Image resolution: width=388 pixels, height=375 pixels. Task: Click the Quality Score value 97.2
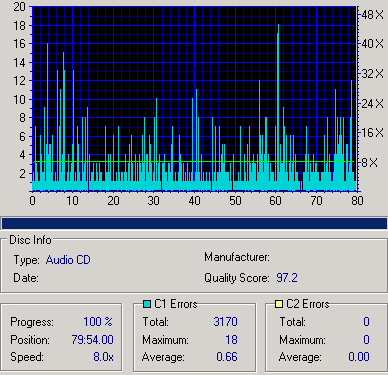(x=287, y=278)
